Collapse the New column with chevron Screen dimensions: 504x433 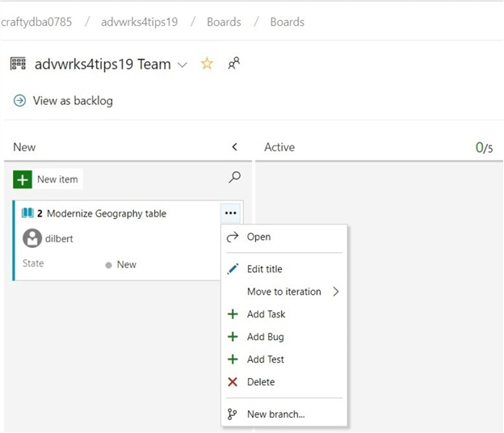(235, 147)
